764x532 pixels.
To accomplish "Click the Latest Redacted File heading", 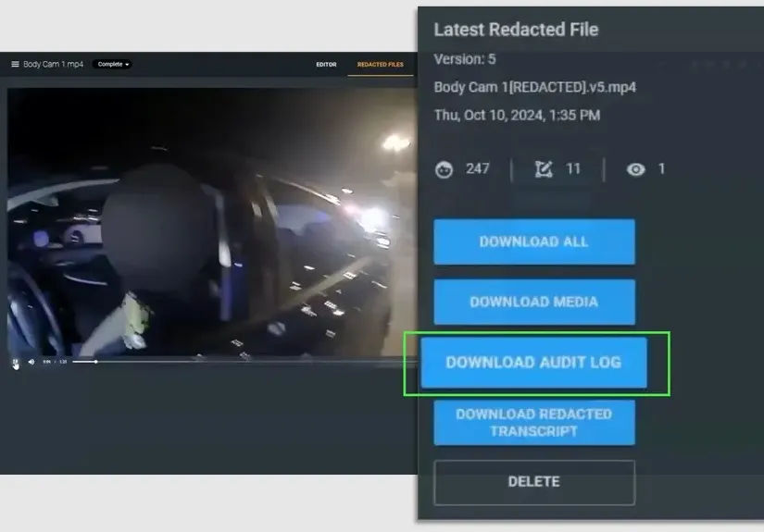I will coord(516,30).
